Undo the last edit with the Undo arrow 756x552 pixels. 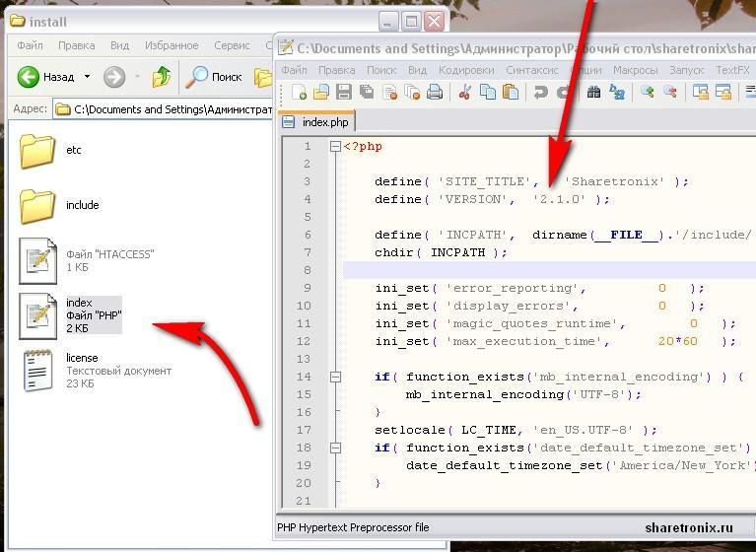[540, 92]
